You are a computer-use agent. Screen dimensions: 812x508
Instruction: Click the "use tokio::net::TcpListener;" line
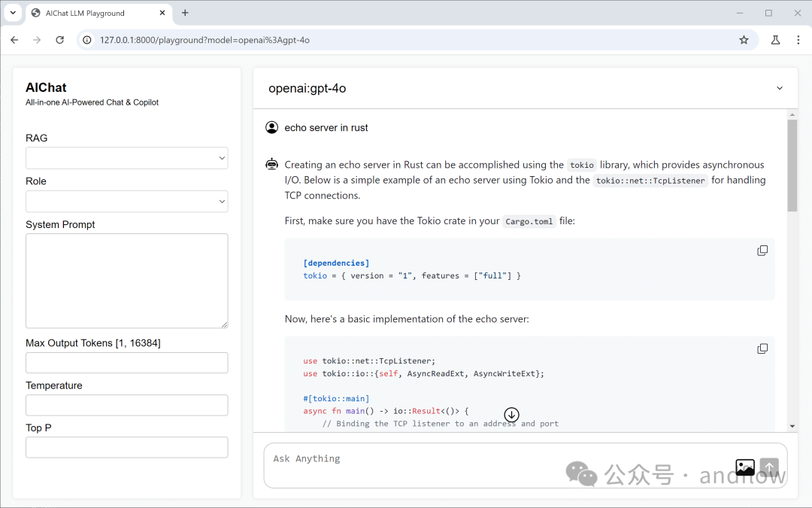coord(369,360)
